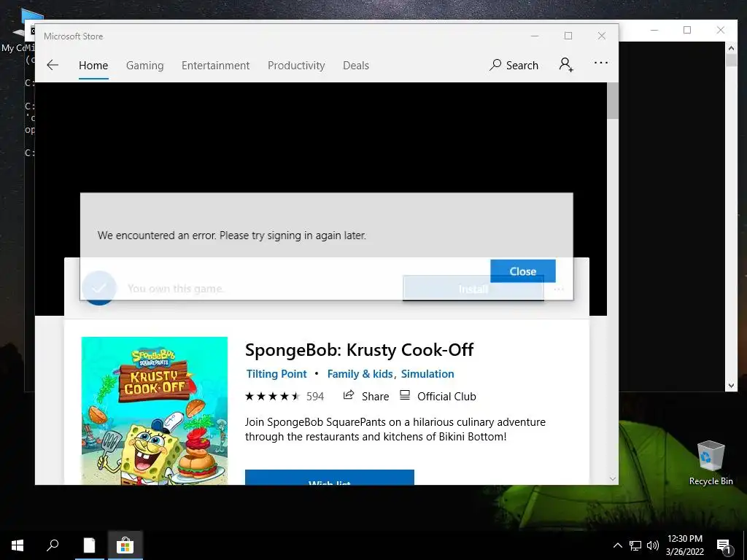Open the Family & kids category link
The image size is (747, 560).
click(x=360, y=374)
